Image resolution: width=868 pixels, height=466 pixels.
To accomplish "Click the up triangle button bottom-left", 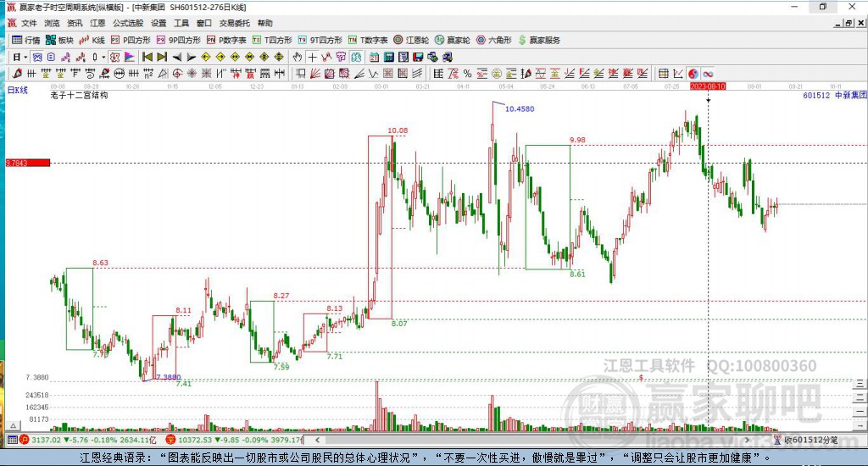I will [14, 425].
